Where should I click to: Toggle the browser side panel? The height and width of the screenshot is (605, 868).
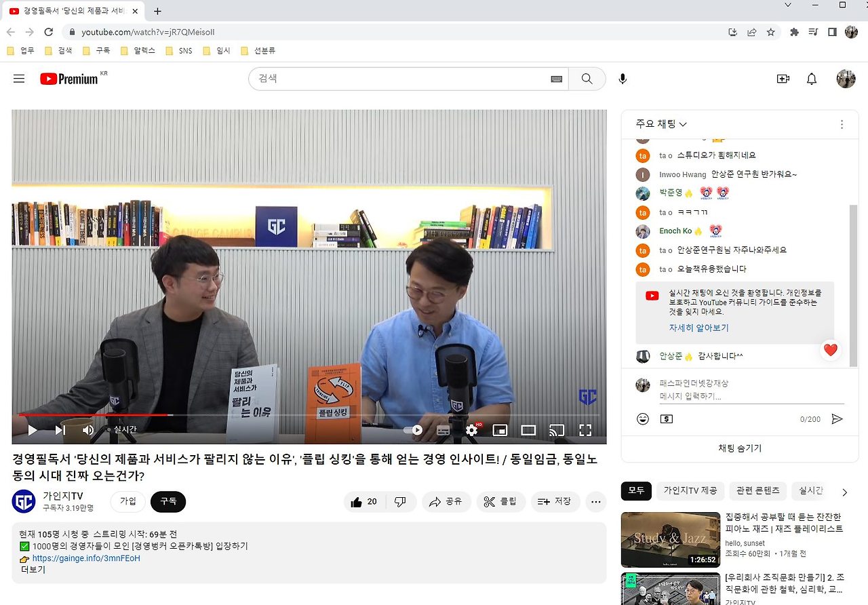point(832,32)
